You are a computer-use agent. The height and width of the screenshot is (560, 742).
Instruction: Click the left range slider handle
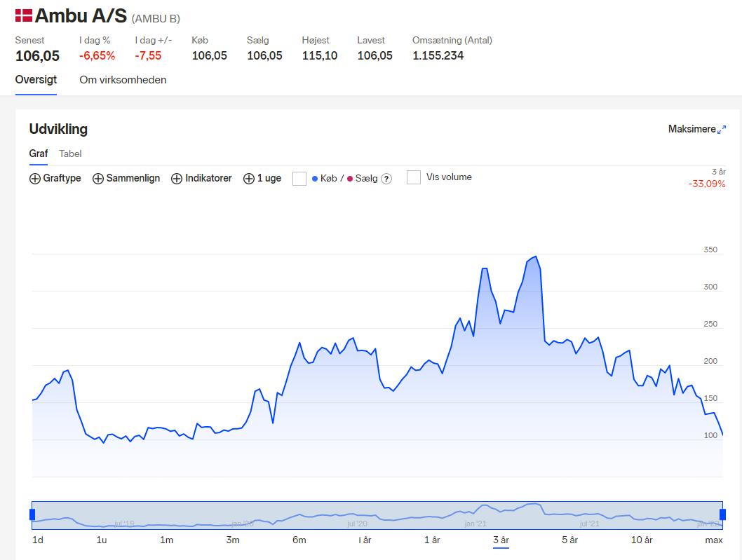[32, 514]
